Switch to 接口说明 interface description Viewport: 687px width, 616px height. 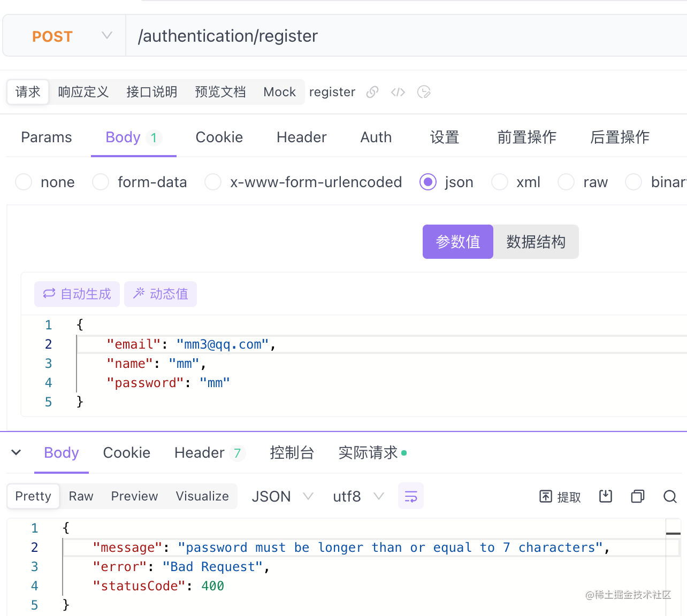[x=152, y=92]
